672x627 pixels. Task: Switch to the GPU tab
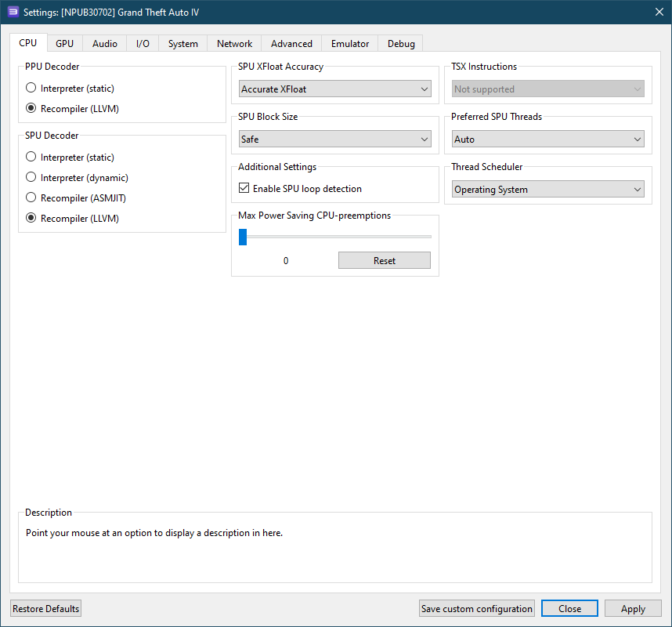[64, 44]
